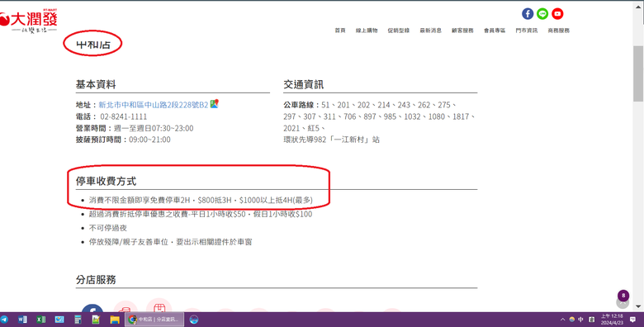Open the 線上購物 menu item

point(367,31)
